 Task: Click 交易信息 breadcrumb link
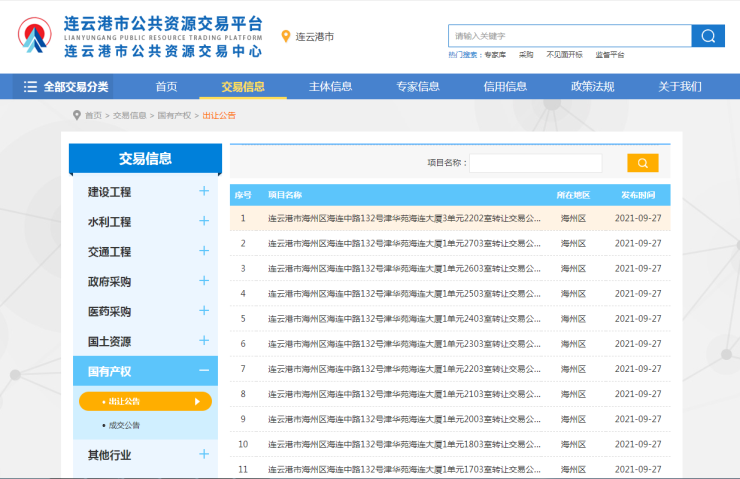click(x=130, y=116)
